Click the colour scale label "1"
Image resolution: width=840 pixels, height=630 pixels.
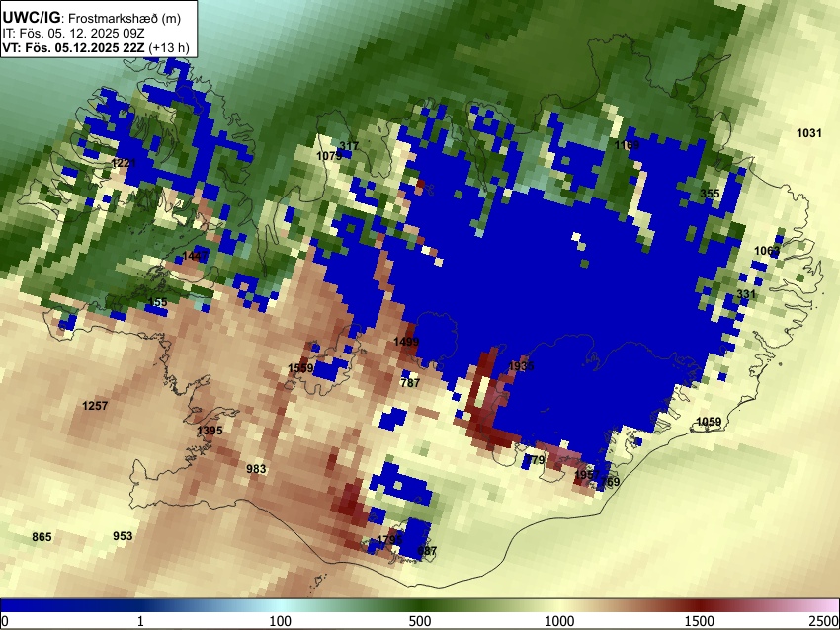(x=140, y=621)
